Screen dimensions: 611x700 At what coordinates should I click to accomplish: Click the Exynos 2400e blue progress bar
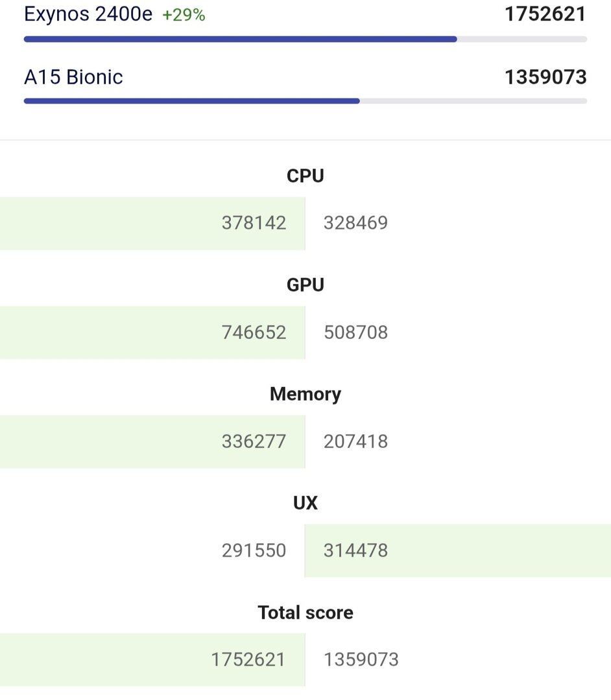coord(240,39)
